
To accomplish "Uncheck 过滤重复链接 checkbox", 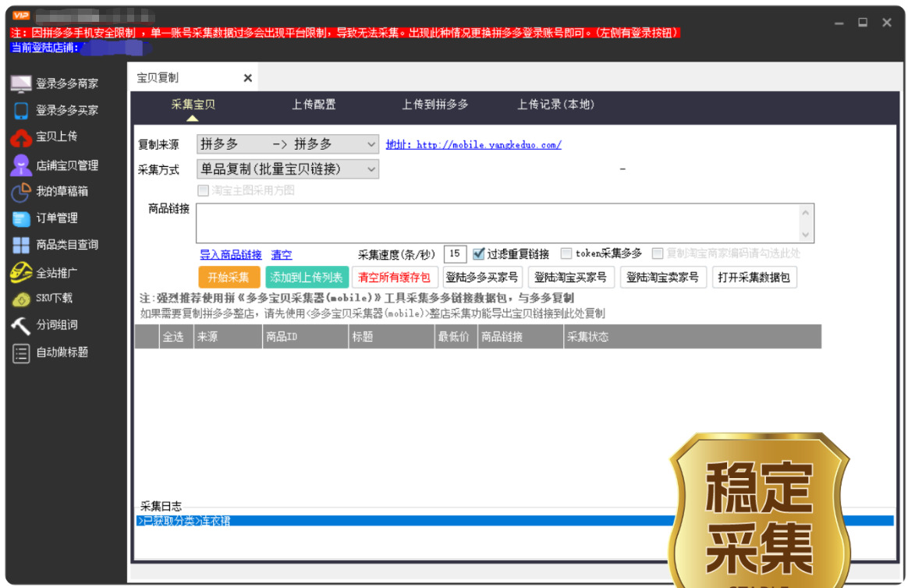I will [478, 253].
